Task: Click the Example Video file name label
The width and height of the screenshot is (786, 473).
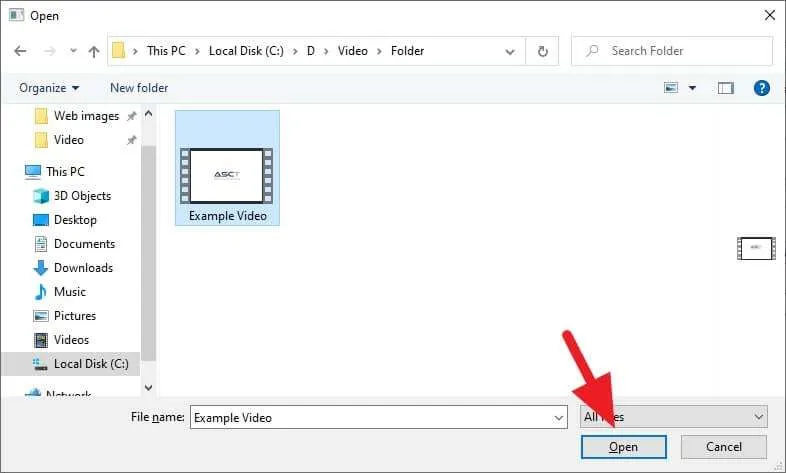Action: coord(228,216)
